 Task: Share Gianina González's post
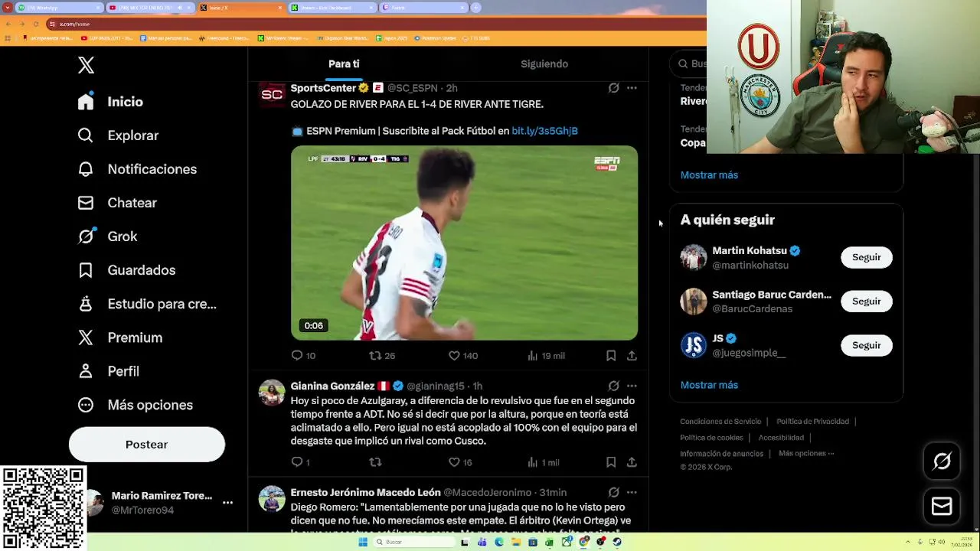pos(632,462)
